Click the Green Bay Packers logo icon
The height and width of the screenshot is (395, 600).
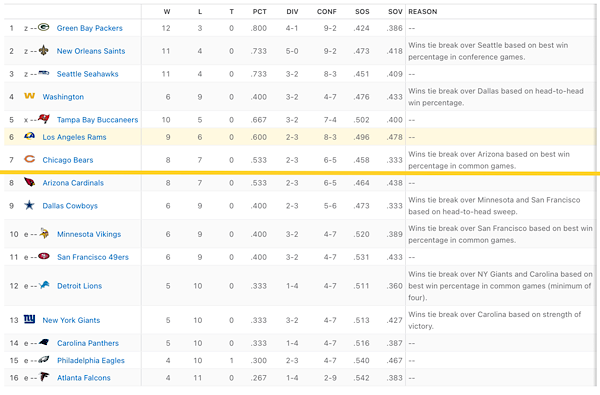click(44, 27)
